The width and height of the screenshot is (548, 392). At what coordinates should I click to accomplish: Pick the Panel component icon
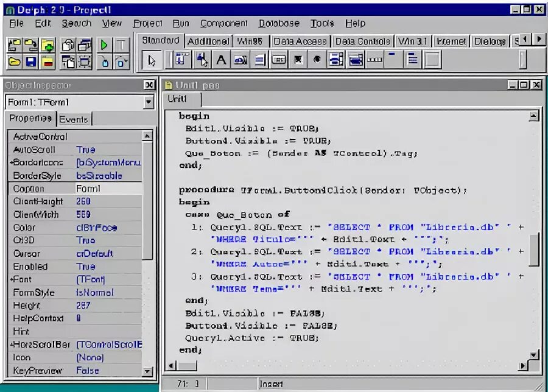[x=432, y=60]
